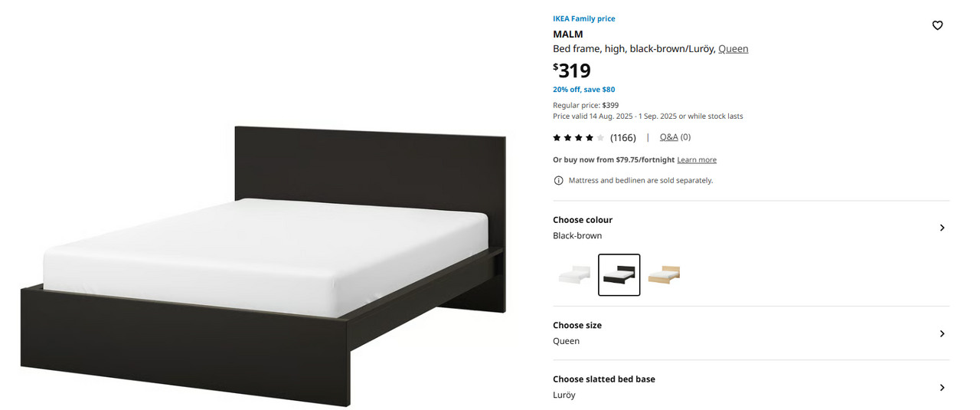Screen dimensions: 980x410
Task: Click the Choose slatted bed base heading
Action: click(x=604, y=379)
